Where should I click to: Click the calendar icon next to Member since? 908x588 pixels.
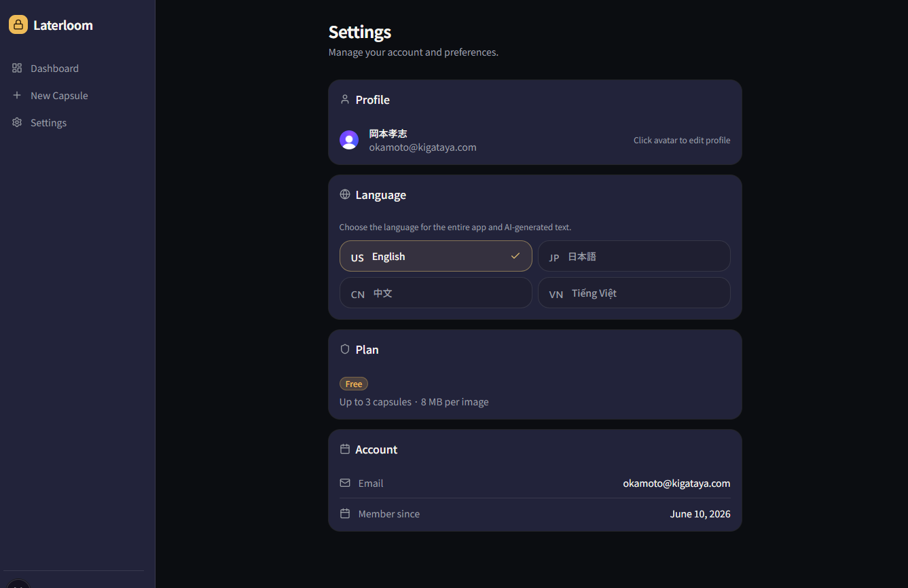click(x=345, y=513)
